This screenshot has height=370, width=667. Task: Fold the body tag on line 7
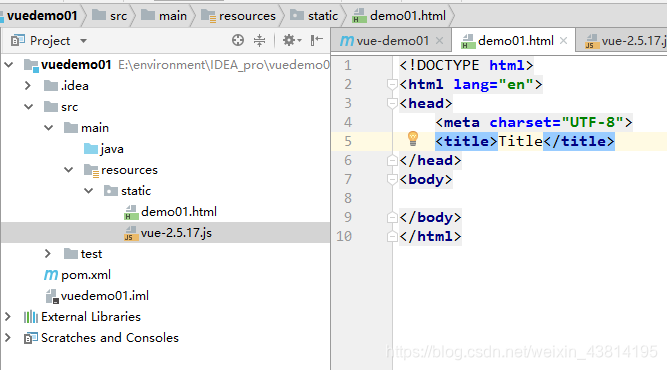[392, 179]
